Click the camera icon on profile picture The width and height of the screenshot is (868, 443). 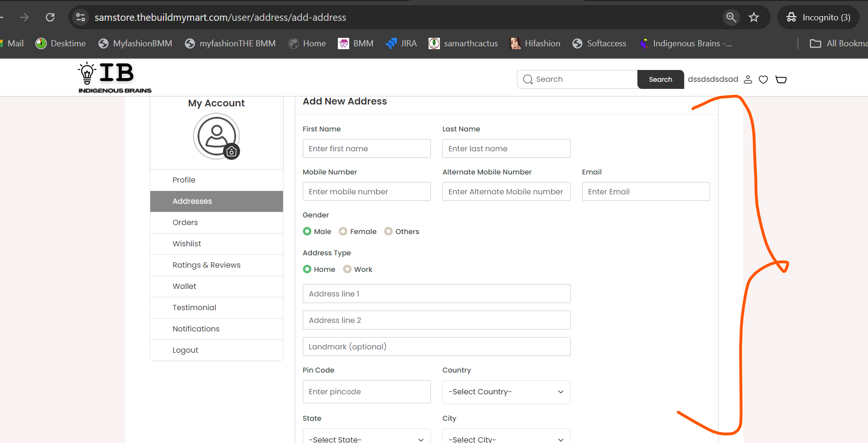coord(232,152)
